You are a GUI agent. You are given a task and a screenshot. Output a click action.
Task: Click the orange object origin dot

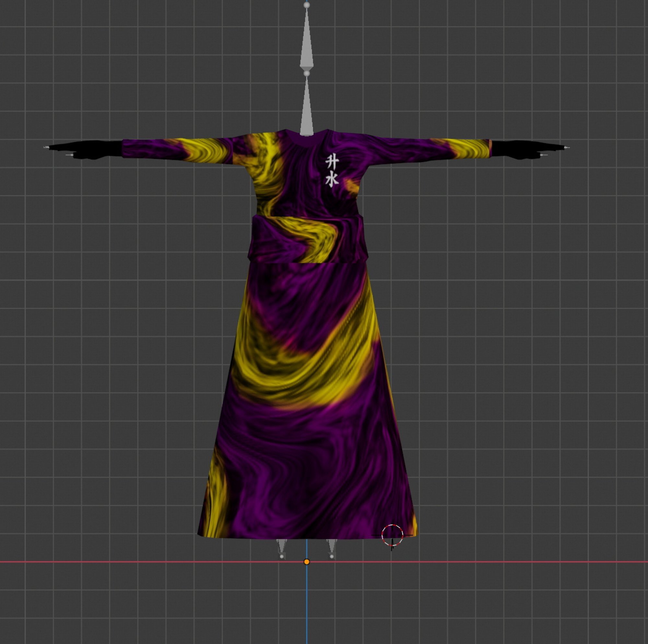coord(307,562)
